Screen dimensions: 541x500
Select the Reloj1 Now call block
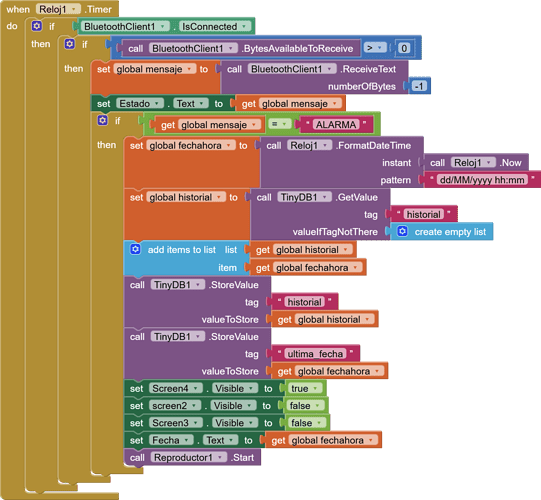[476, 163]
